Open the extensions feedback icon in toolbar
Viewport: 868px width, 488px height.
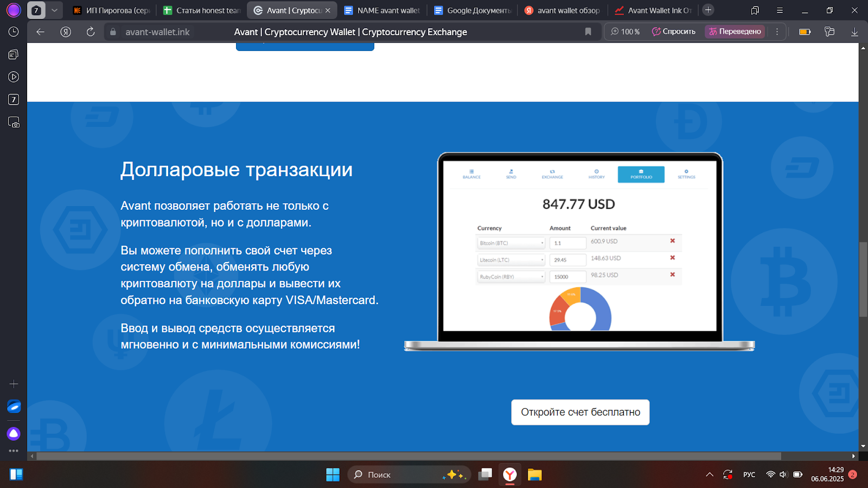click(x=829, y=31)
